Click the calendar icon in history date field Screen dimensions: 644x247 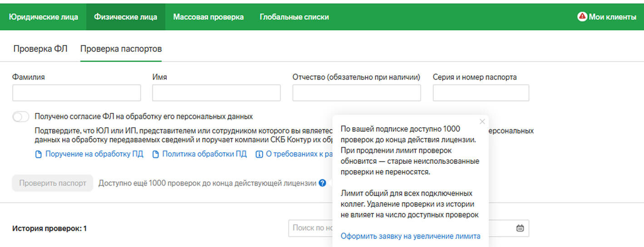520,228
